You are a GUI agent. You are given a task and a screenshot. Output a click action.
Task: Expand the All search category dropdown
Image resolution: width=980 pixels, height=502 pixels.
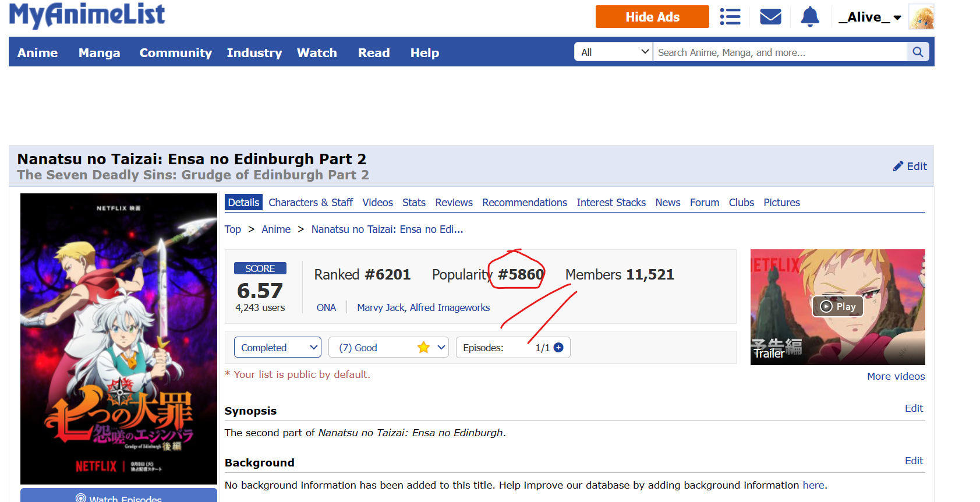(614, 52)
